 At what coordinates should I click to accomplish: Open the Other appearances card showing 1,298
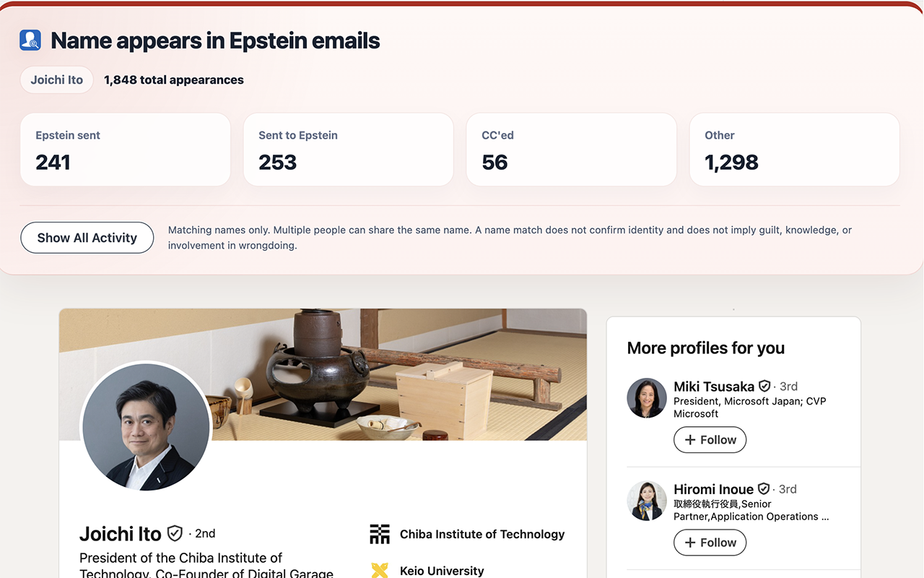[x=794, y=149]
